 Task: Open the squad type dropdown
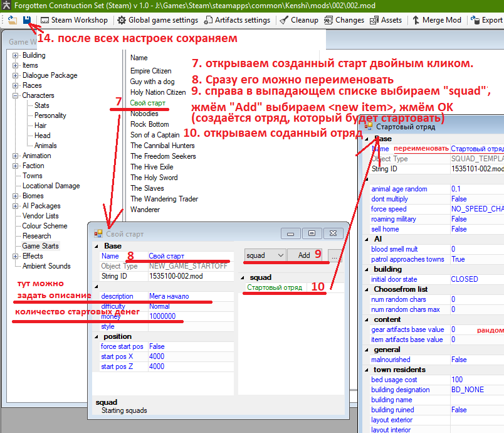click(x=265, y=255)
